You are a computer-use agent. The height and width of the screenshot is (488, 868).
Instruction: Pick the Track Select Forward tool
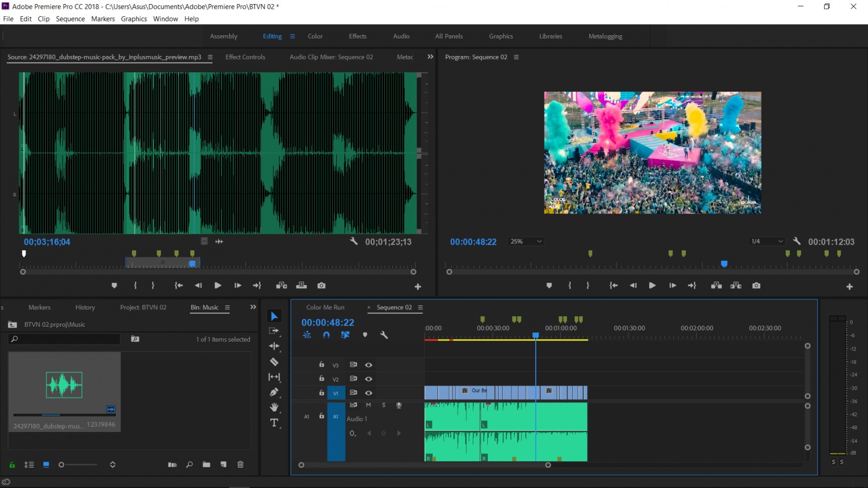pos(274,331)
